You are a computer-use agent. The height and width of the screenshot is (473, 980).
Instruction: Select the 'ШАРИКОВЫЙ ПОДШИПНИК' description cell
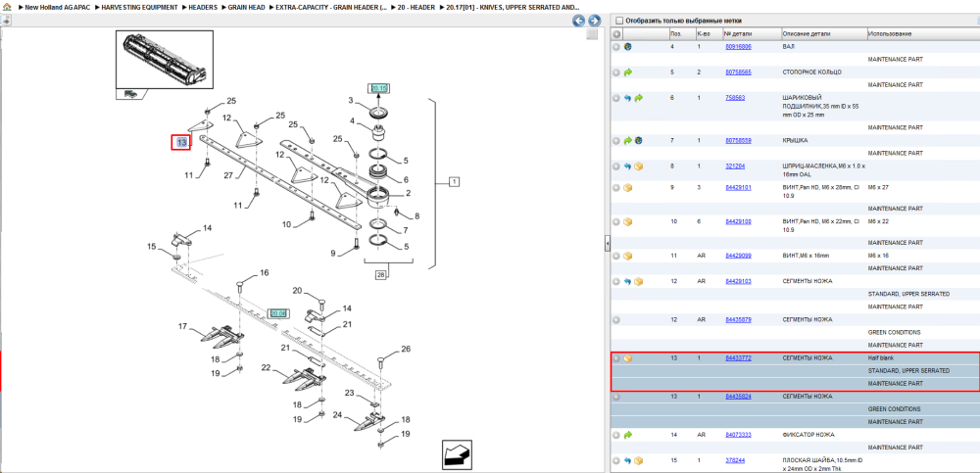pos(822,106)
